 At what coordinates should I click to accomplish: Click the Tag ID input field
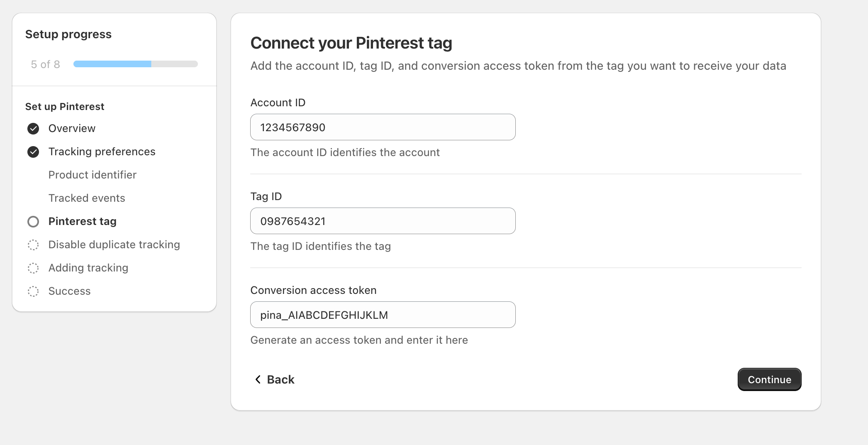(x=383, y=221)
